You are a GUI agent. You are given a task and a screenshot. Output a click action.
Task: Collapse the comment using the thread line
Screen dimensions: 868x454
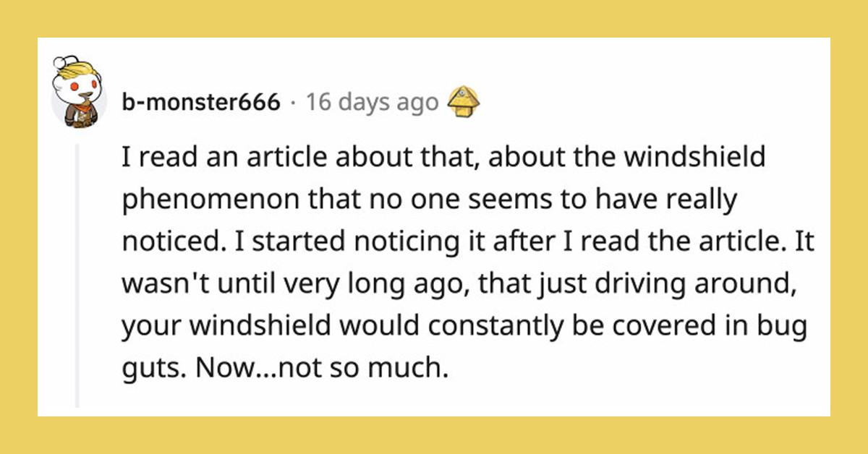click(79, 275)
